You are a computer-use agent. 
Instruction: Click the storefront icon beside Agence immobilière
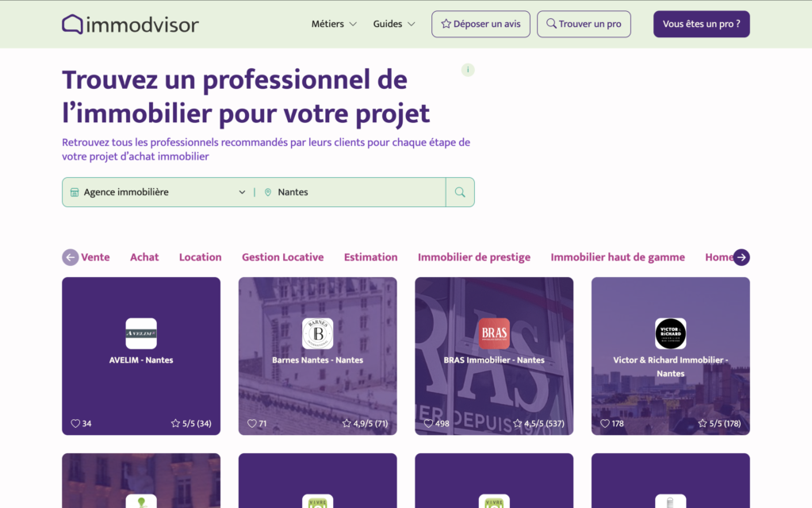tap(75, 192)
